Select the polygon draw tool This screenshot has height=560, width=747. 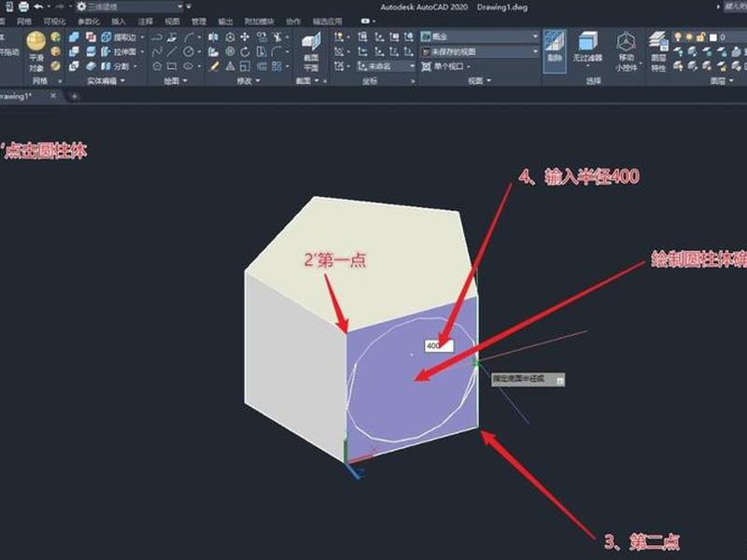[x=157, y=66]
